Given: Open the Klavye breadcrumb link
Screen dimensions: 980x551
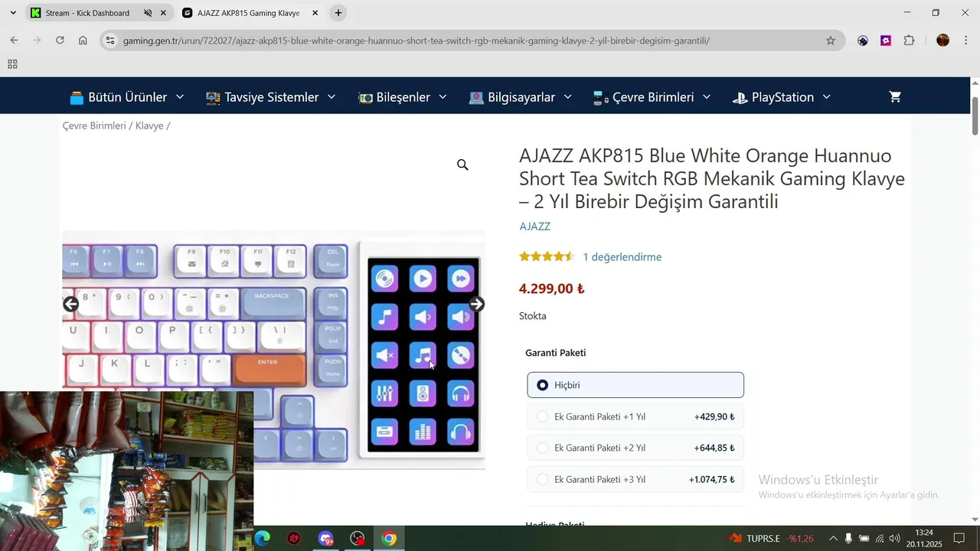Looking at the screenshot, I should tap(149, 126).
